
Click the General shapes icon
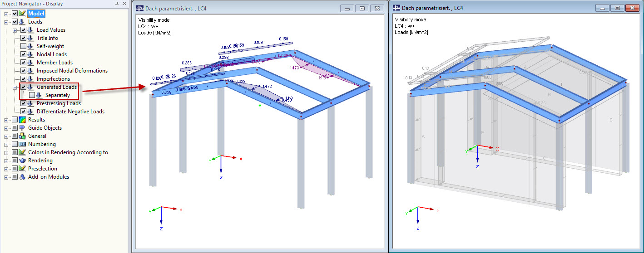pyautogui.click(x=22, y=136)
